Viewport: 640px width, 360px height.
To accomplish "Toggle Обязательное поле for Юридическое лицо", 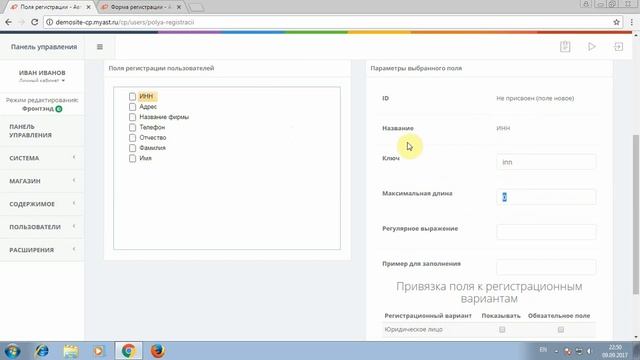I will point(561,329).
